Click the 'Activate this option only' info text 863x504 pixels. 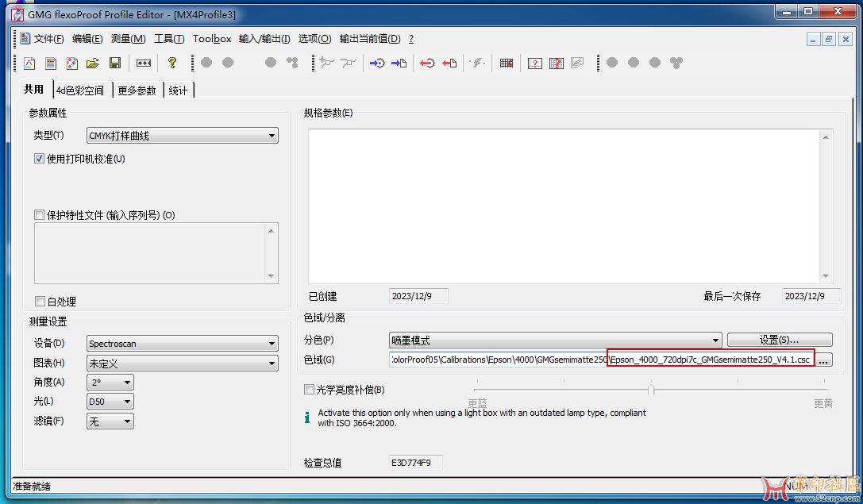coord(482,417)
